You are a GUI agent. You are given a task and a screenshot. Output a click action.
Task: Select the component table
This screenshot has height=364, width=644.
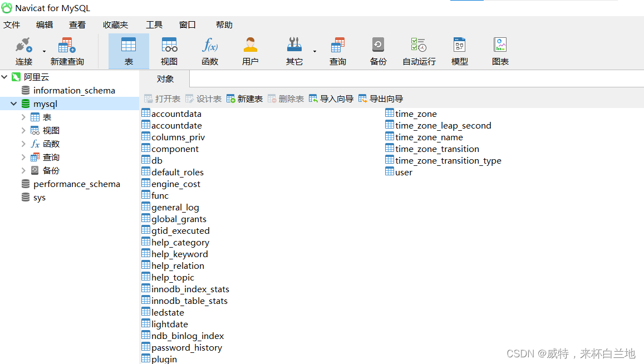(x=170, y=149)
